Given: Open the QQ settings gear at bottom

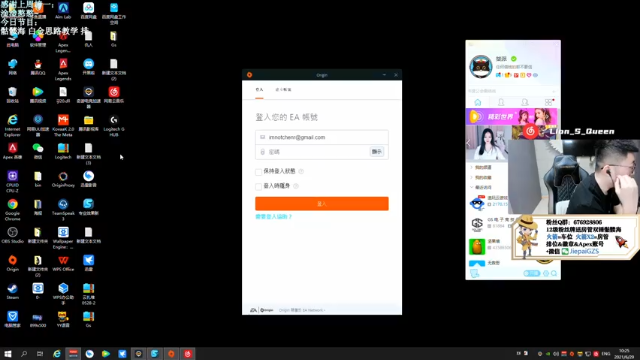Looking at the screenshot, I should click(546, 273).
